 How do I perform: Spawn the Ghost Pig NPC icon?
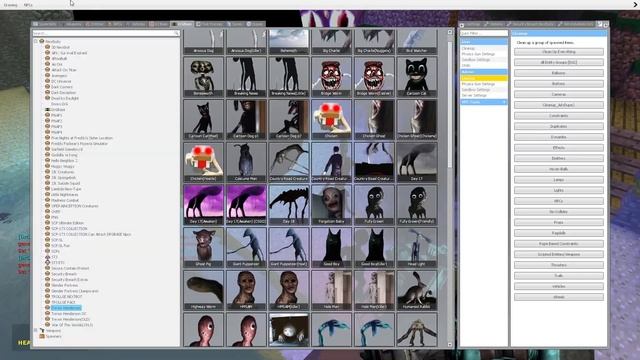point(203,247)
